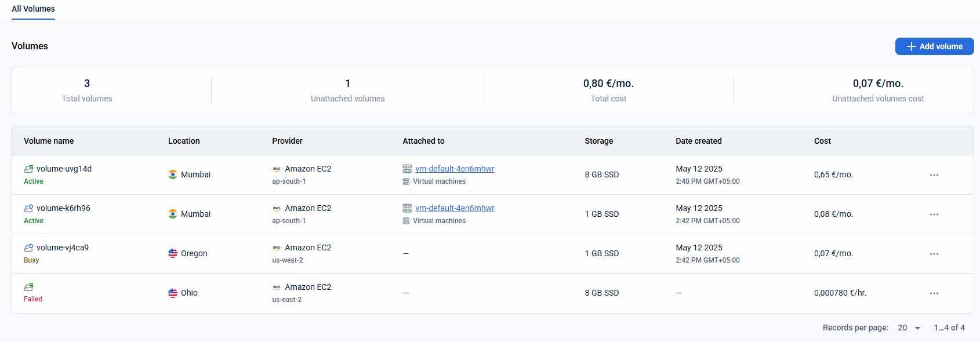Click the volume icon beside volume-uvg14d
The width and height of the screenshot is (980, 342).
pos(28,169)
